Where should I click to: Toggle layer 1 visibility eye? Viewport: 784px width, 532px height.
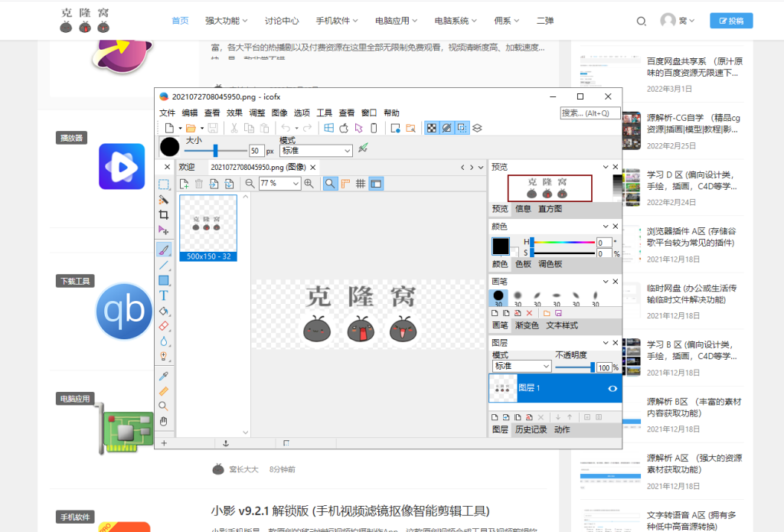coord(612,389)
